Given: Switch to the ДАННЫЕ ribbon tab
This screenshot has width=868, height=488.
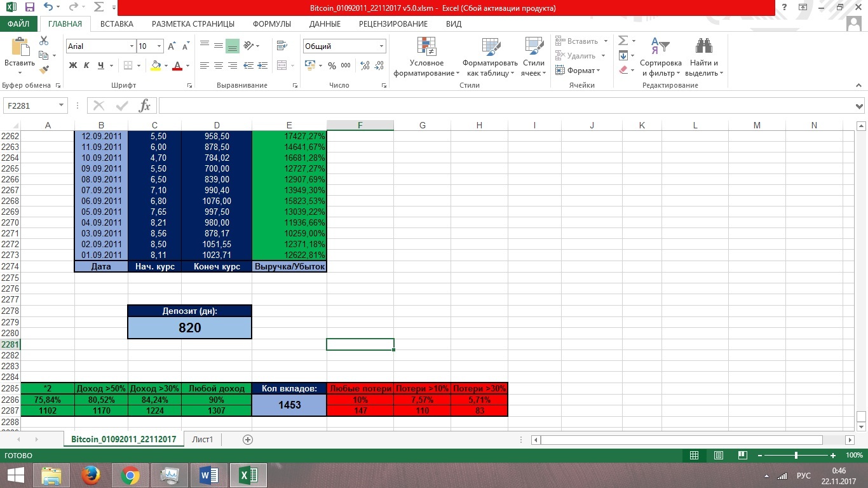Looking at the screenshot, I should (325, 24).
